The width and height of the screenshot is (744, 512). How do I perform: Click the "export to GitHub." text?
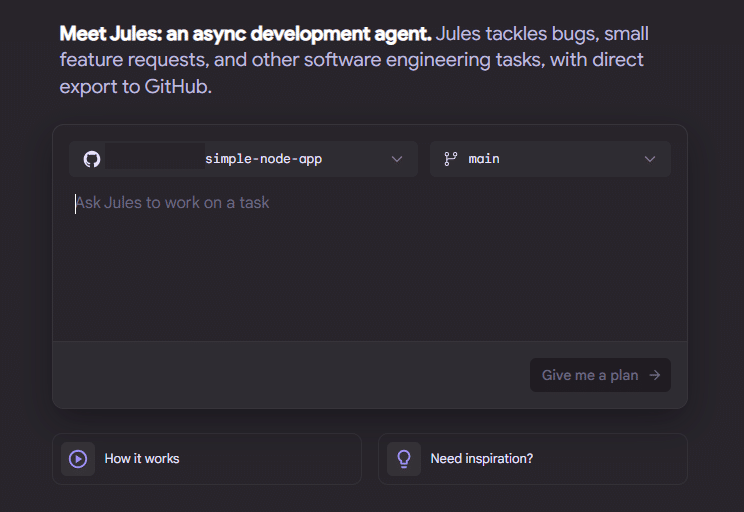pyautogui.click(x=135, y=87)
